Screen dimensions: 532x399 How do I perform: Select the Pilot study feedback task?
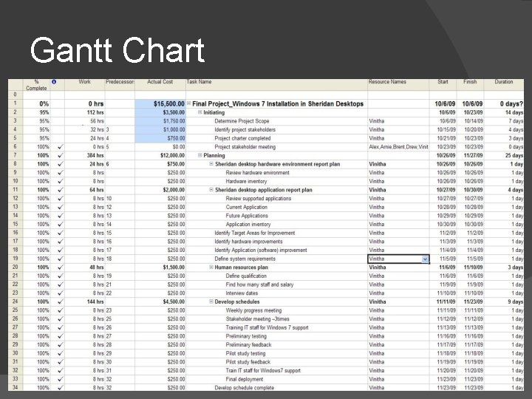point(248,362)
